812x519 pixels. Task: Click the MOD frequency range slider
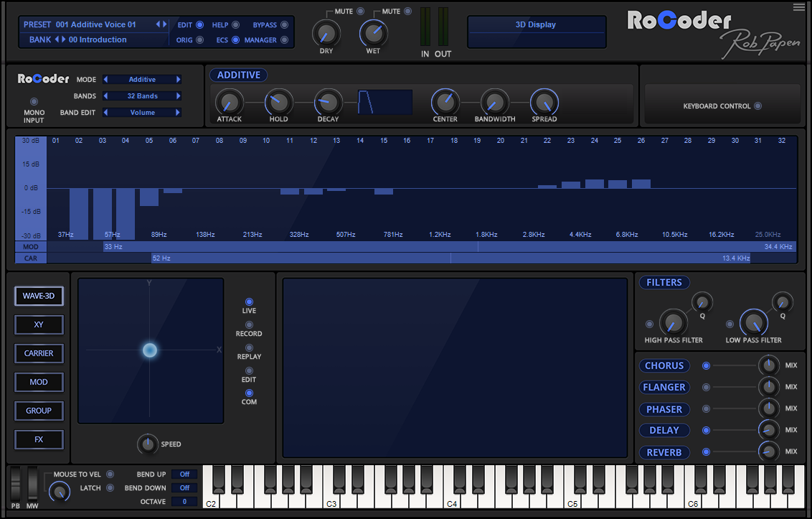pyautogui.click(x=450, y=247)
